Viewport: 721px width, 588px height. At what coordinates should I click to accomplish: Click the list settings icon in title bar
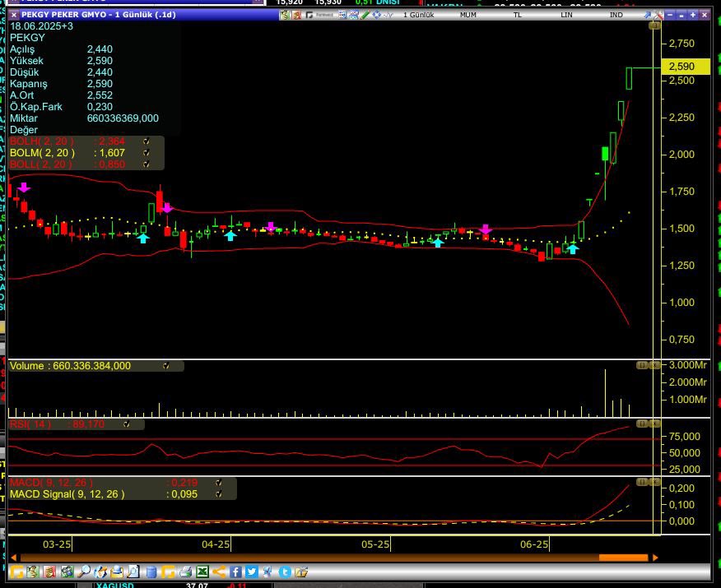tap(343, 15)
